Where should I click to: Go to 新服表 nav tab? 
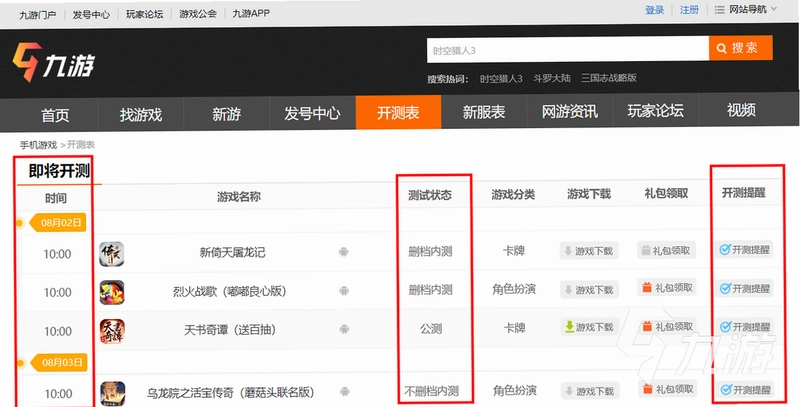point(484,112)
